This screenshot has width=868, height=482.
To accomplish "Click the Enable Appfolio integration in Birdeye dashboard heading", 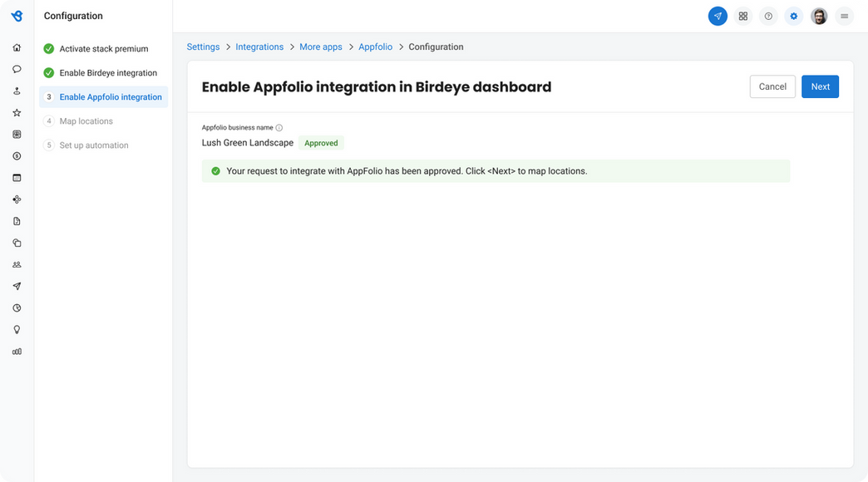I will click(x=377, y=87).
